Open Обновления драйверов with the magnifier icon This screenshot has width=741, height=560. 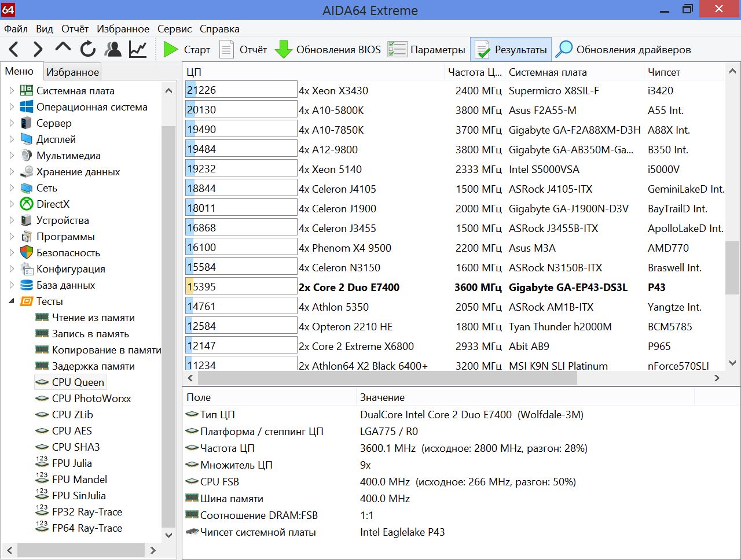(x=623, y=49)
